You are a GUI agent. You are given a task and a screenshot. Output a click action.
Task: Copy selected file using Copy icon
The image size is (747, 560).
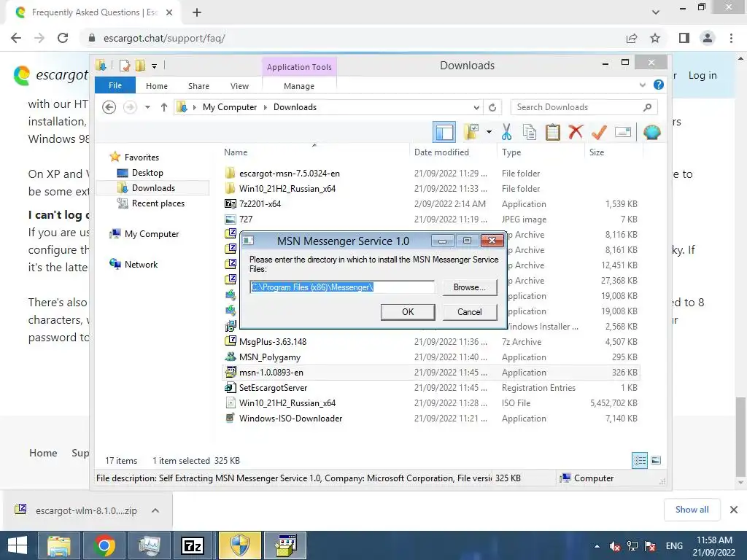click(x=530, y=132)
